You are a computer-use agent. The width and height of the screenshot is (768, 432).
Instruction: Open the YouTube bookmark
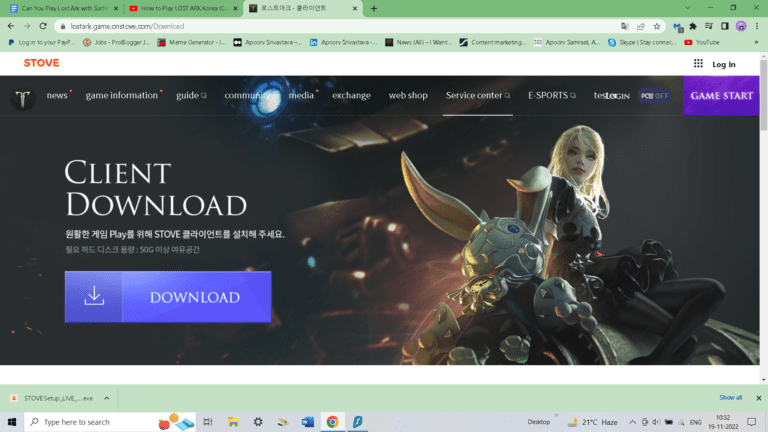click(702, 43)
